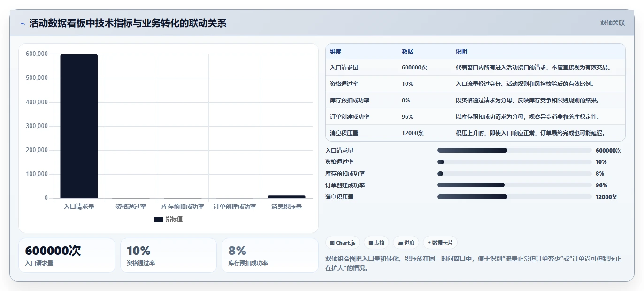Click the tall 入口请求量 bar in the chart
Screen dimensions: 644x291
point(79,126)
